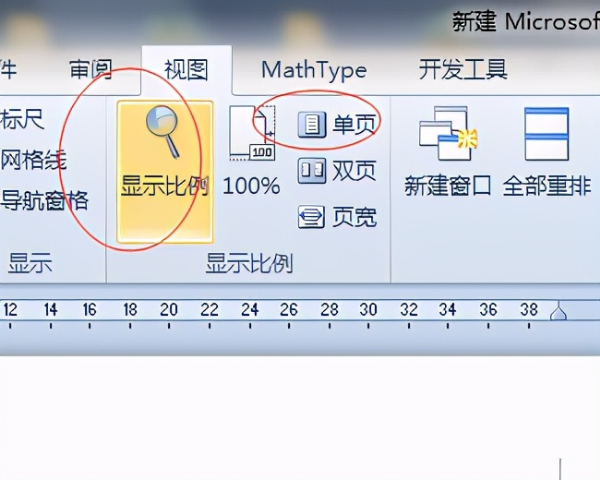Select the Two Pages (双页) icon

[x=312, y=171]
